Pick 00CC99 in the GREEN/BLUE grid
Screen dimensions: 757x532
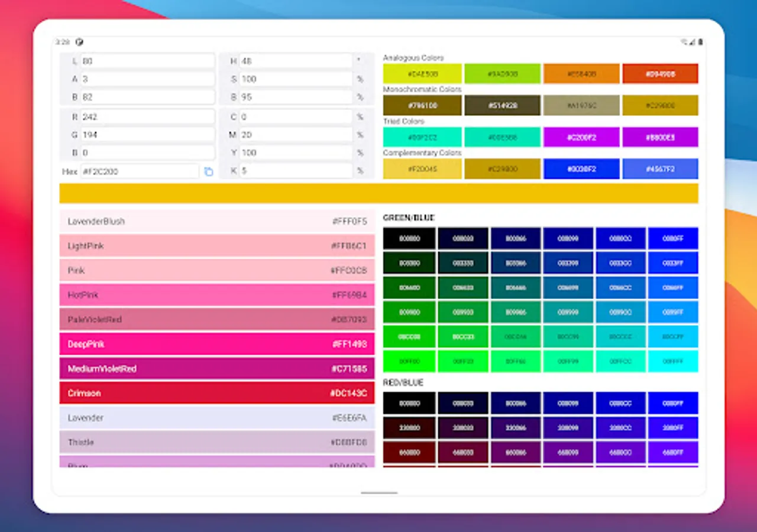568,337
